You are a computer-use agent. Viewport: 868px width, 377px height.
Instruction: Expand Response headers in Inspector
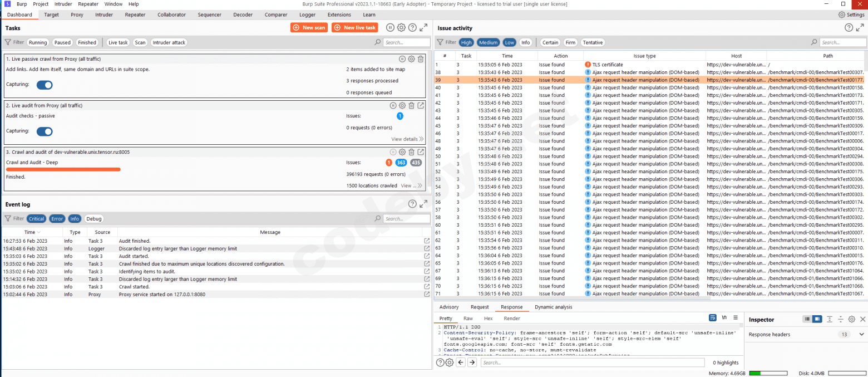[x=862, y=335]
